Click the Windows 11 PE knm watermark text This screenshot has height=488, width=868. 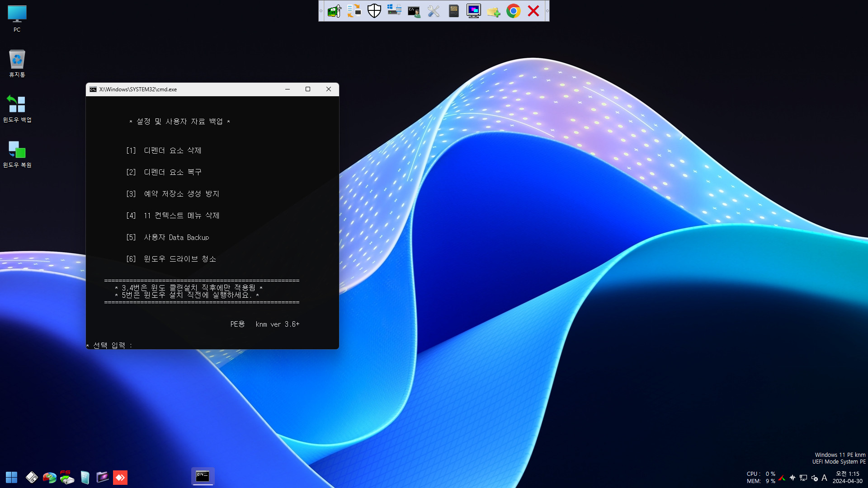pos(840,455)
